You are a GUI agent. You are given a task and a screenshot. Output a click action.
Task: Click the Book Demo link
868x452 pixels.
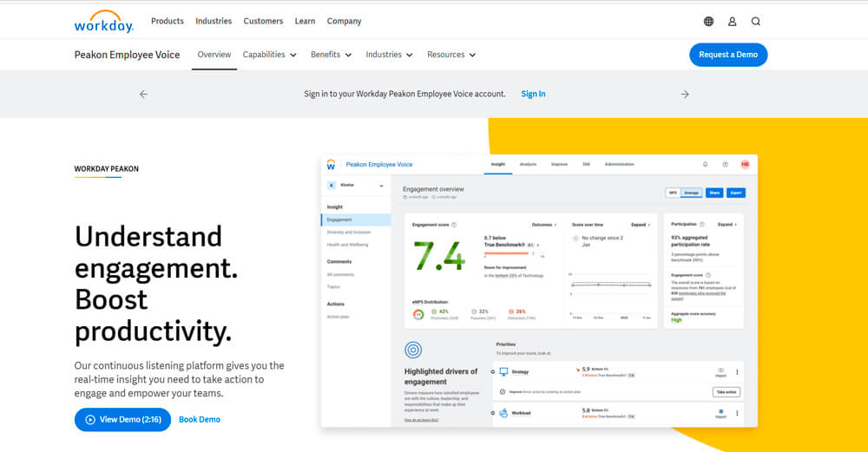[200, 420]
